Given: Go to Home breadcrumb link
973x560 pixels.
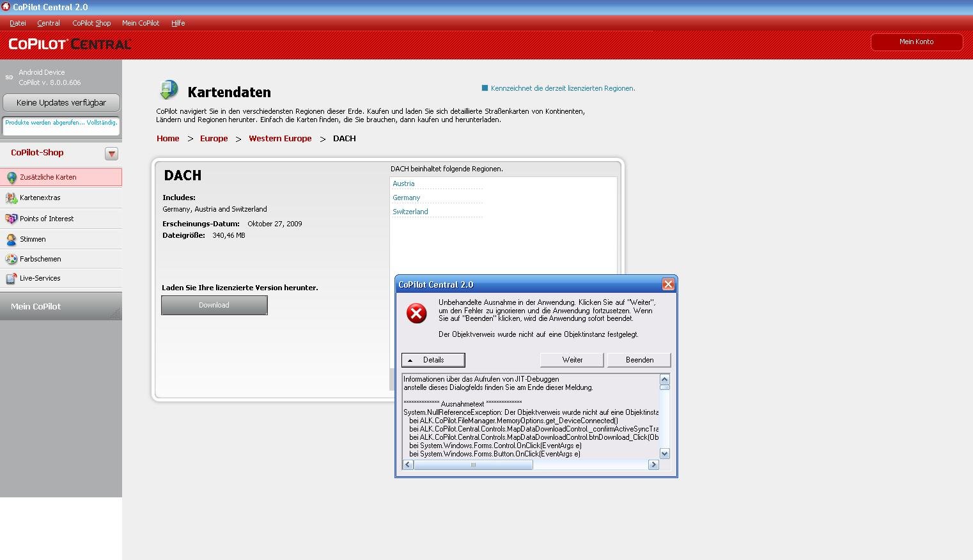Looking at the screenshot, I should pos(168,138).
